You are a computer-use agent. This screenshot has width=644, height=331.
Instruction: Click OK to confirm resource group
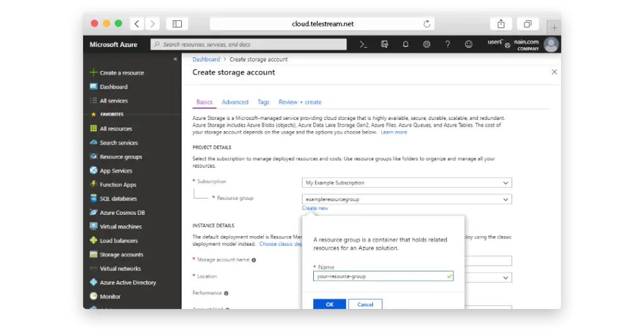(330, 304)
